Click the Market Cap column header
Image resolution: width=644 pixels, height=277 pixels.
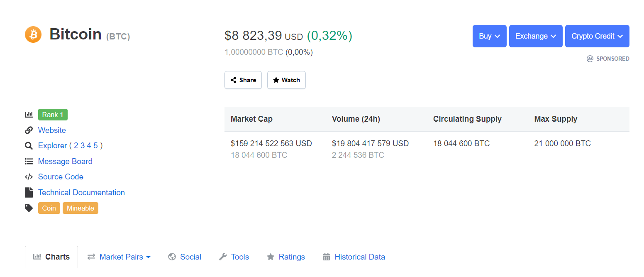(251, 119)
